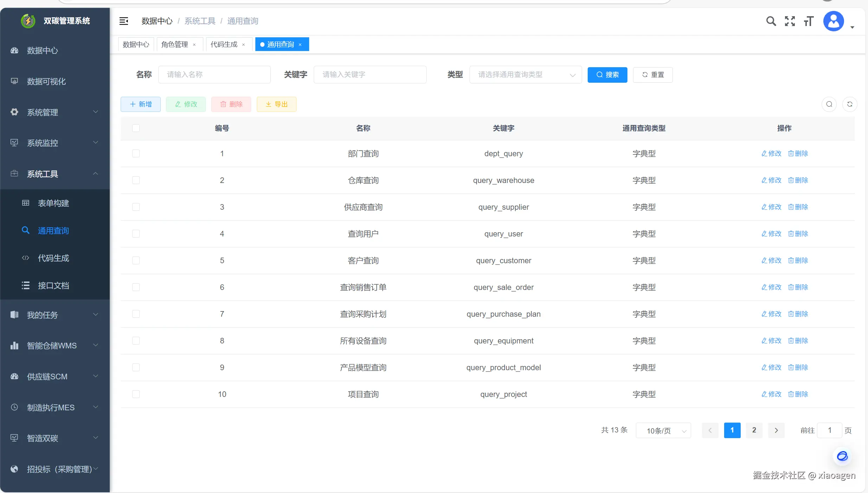
Task: Select checkbox for query_project row
Action: coord(136,394)
